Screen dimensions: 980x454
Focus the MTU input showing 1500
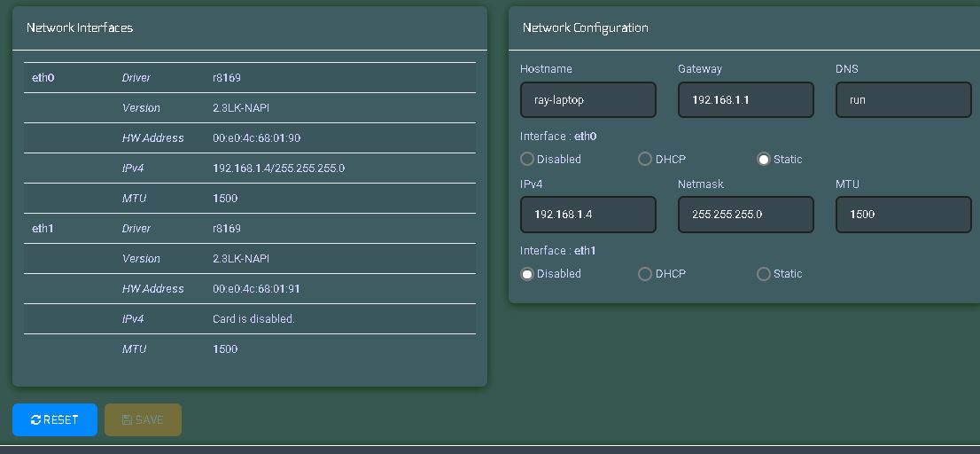click(x=903, y=215)
